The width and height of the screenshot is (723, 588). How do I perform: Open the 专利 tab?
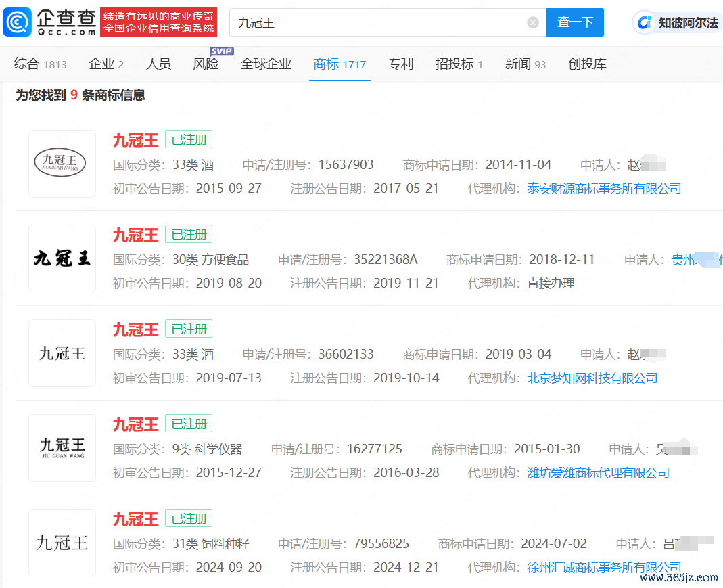pyautogui.click(x=400, y=64)
